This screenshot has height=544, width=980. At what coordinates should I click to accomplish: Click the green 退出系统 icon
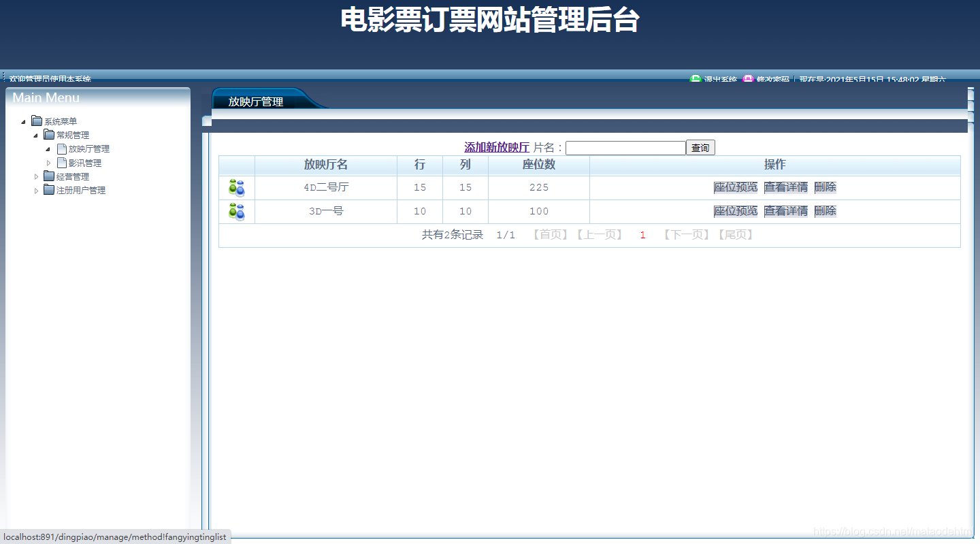[x=696, y=79]
